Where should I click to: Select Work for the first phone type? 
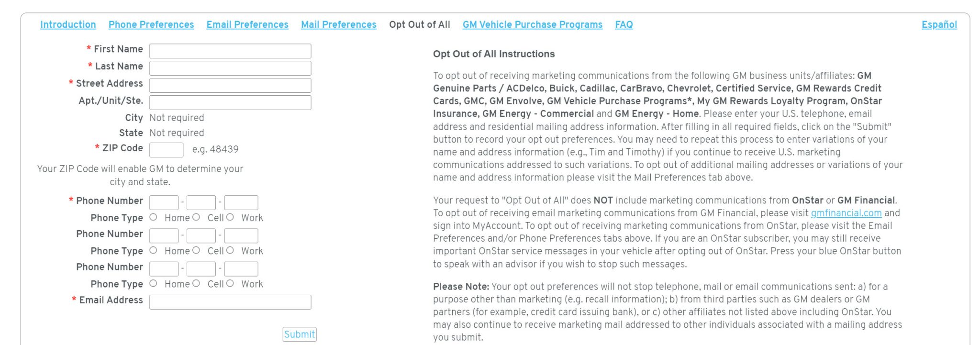pos(231,217)
